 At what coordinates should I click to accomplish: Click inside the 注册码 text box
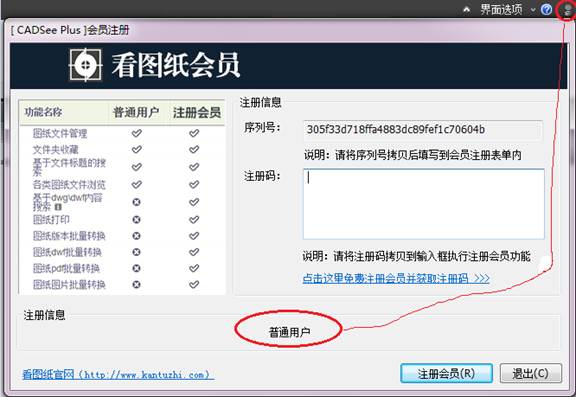click(x=424, y=204)
